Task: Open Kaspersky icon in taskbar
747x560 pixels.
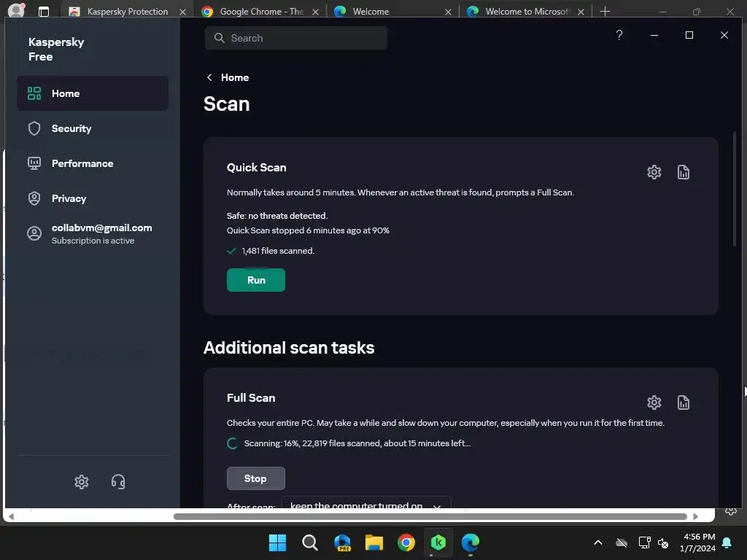Action: click(x=438, y=542)
